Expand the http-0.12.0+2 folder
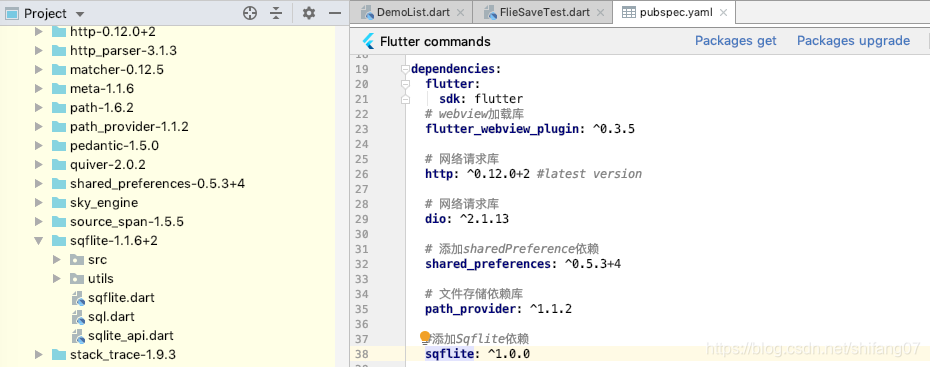The image size is (930, 367). pyautogui.click(x=39, y=31)
